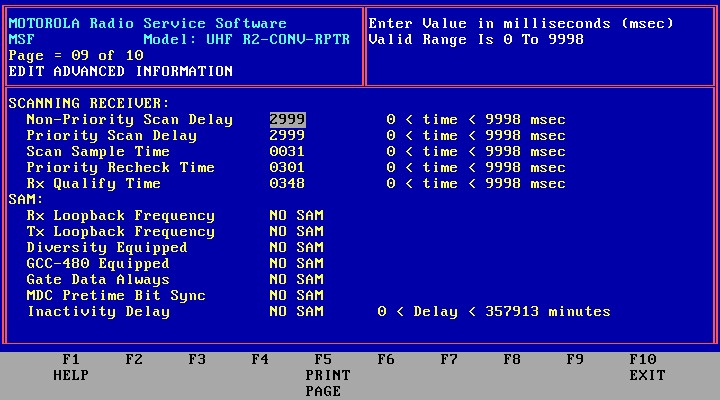Click the SCANNING RECEIVER section heading
720x400 pixels.
click(89, 103)
